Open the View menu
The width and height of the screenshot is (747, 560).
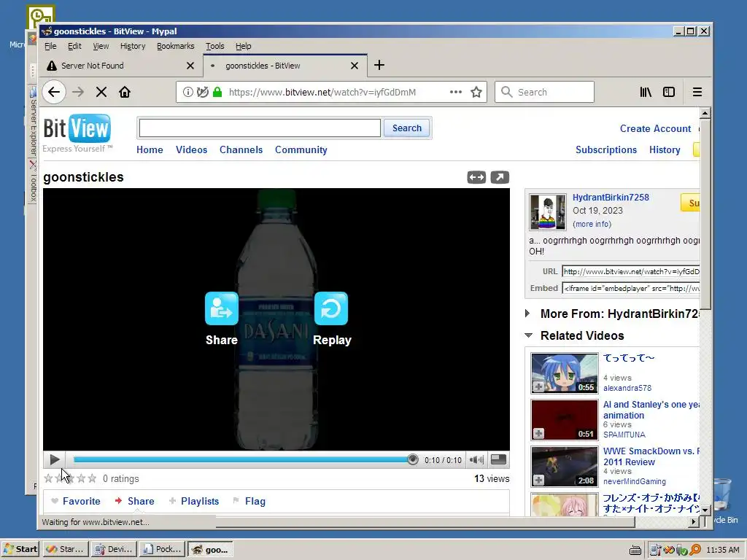(101, 46)
